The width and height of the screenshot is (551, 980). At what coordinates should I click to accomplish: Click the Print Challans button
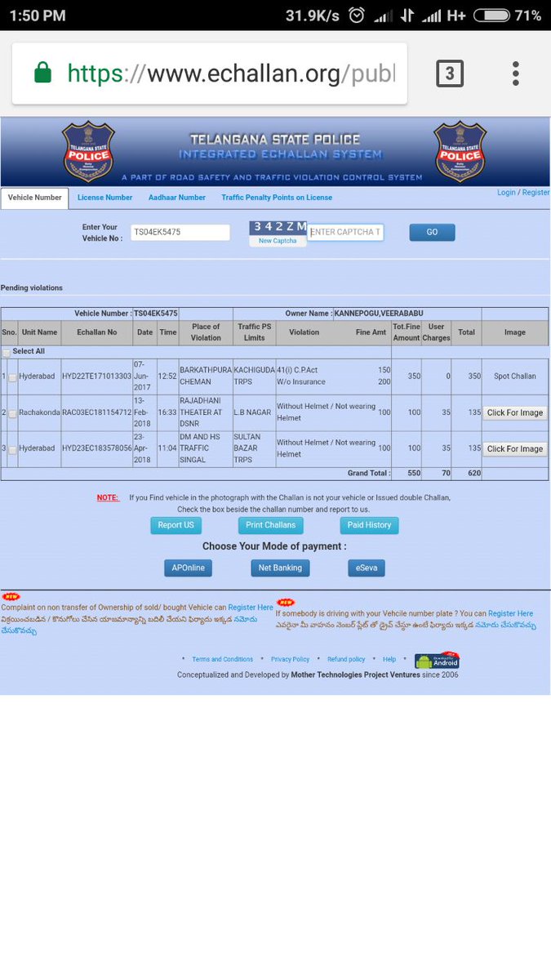[x=270, y=525]
